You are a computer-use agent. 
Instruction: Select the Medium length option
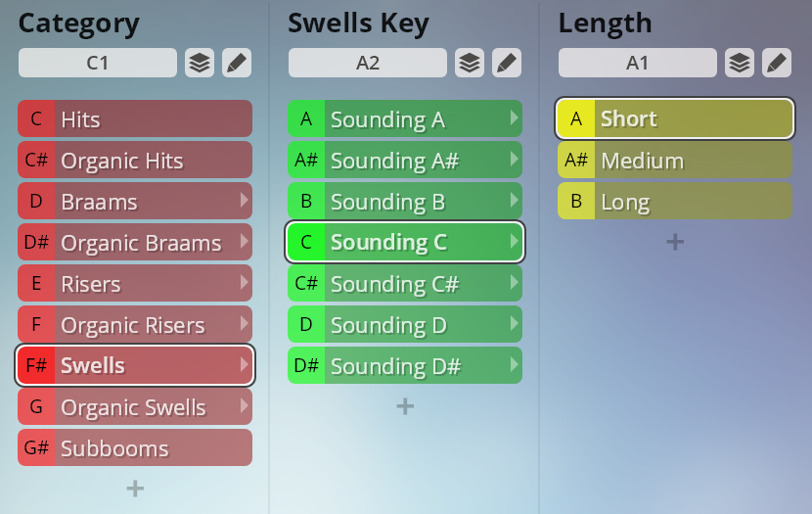675,160
